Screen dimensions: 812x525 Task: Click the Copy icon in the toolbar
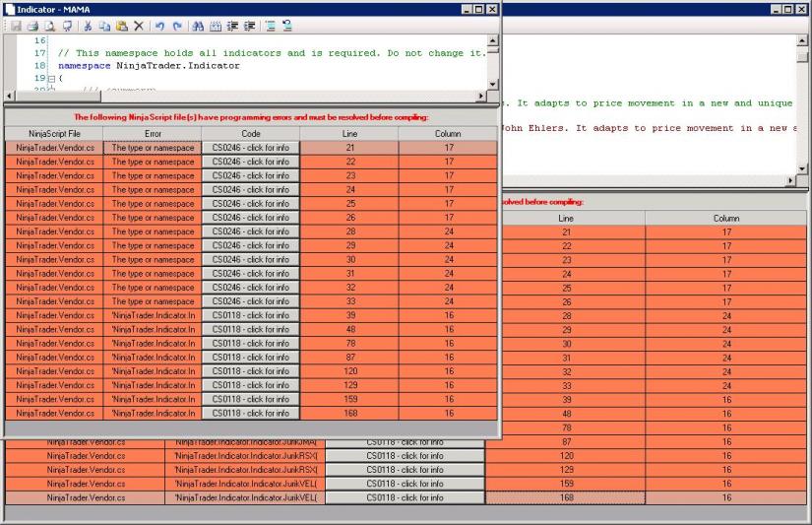(x=104, y=26)
